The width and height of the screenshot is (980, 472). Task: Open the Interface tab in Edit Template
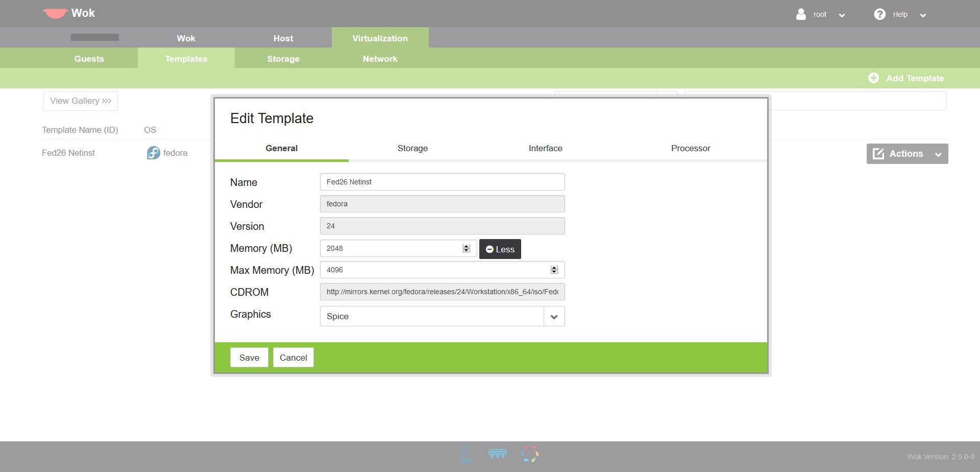point(545,148)
